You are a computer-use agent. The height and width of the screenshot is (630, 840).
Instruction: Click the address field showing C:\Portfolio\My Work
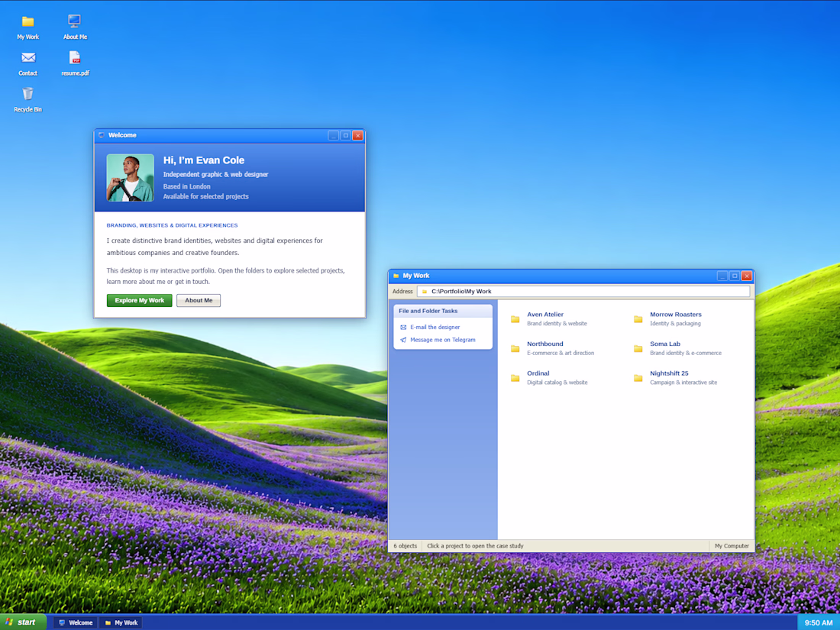pos(583,292)
